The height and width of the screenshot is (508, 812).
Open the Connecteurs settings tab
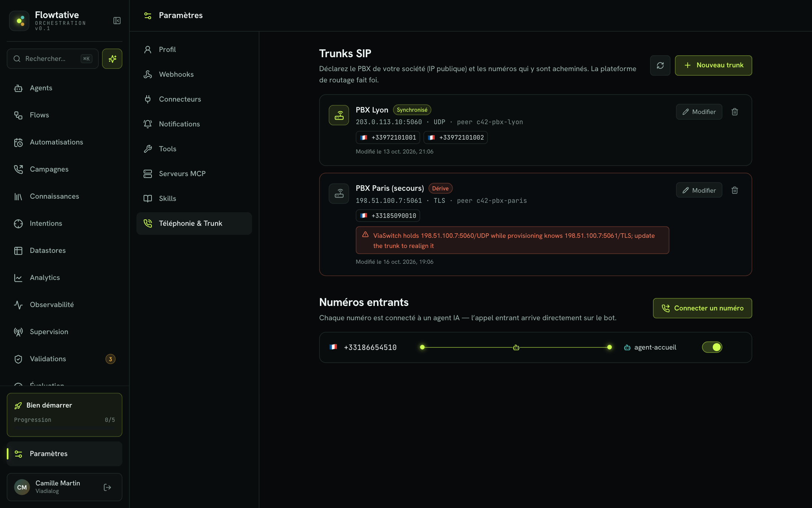(x=194, y=99)
